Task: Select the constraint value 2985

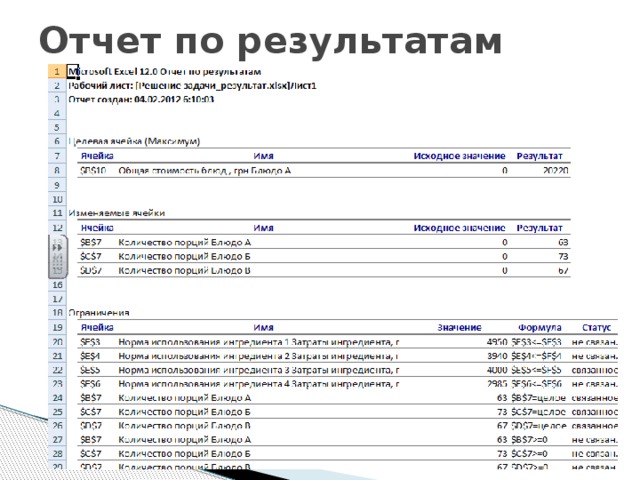Action: tap(497, 384)
